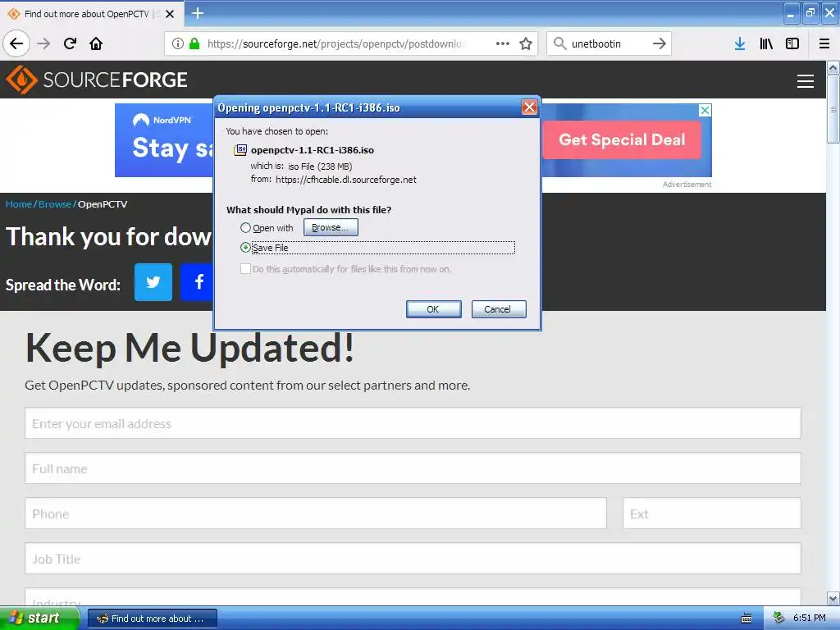Click the Full name field

coord(413,468)
